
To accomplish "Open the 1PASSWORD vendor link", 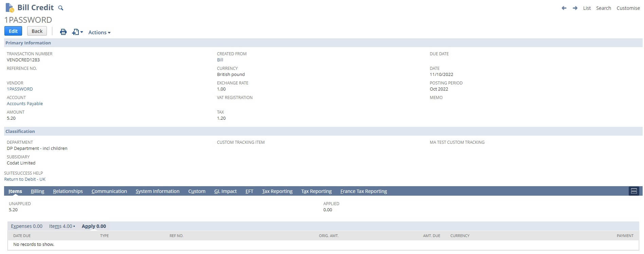I will (x=20, y=89).
